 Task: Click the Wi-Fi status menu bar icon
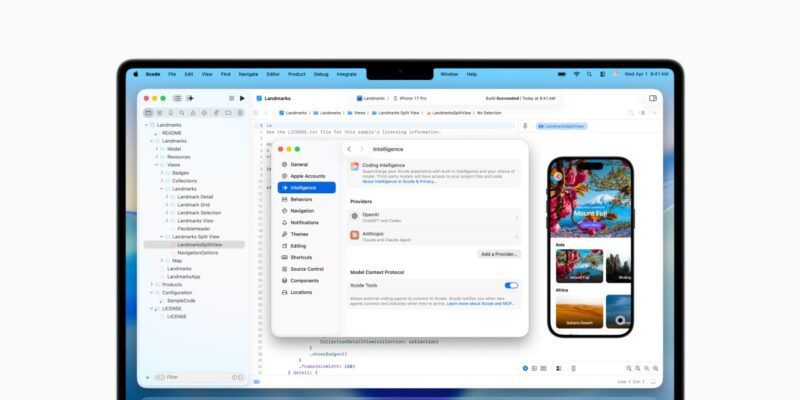pos(577,74)
